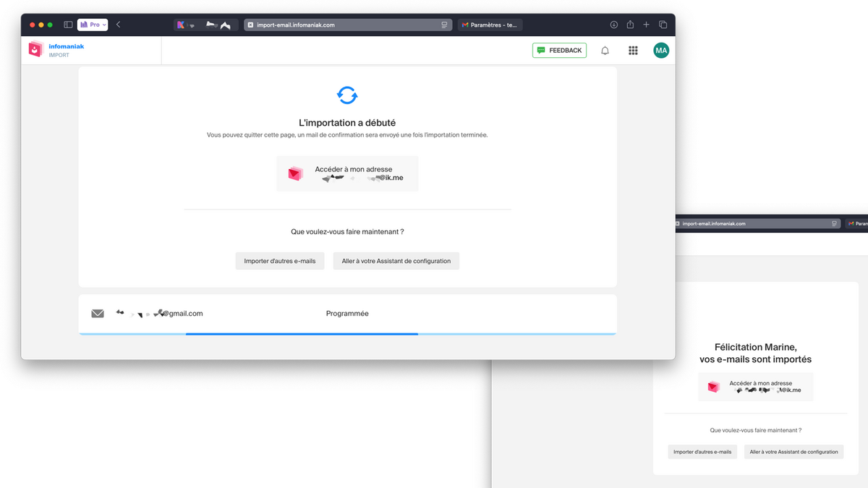The width and height of the screenshot is (868, 488).
Task: Open the notifications bell
Action: 605,51
